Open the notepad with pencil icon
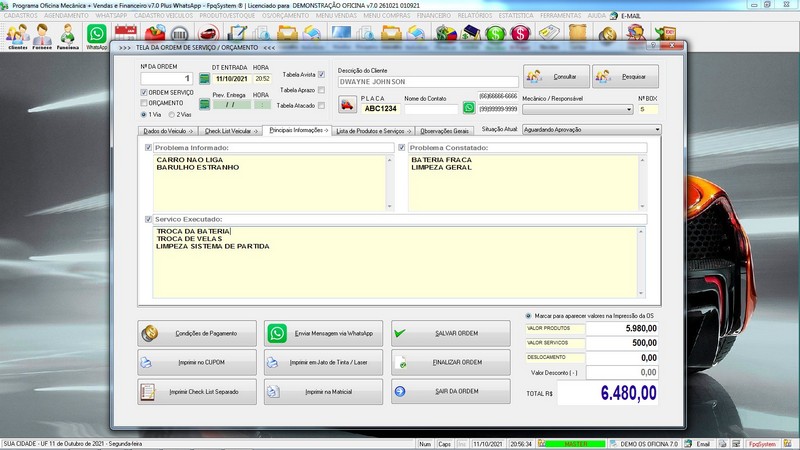 [237, 33]
